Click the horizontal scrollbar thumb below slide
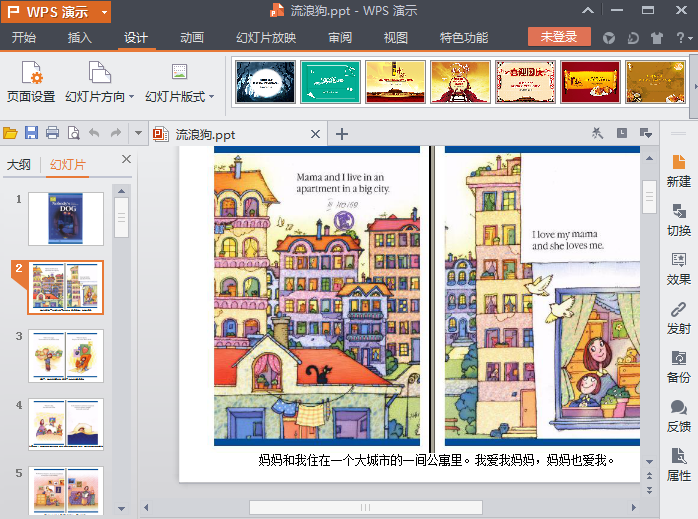698x519 pixels. point(365,507)
